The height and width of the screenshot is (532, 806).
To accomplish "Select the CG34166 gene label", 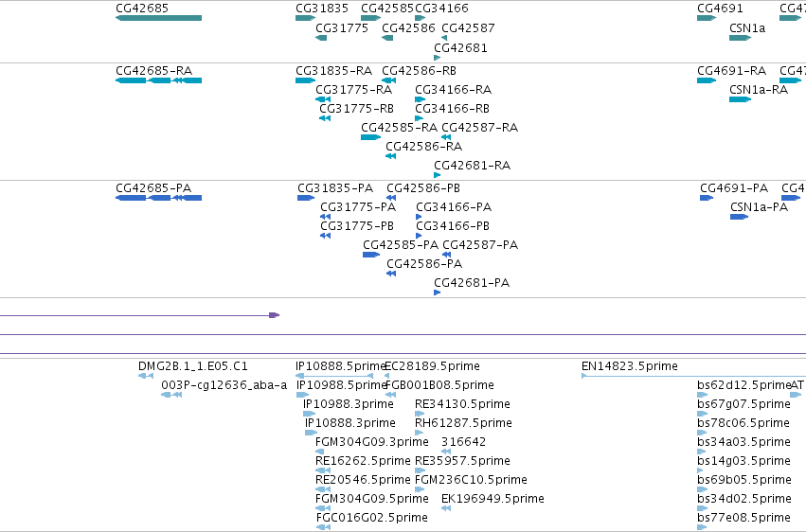I will (441, 9).
